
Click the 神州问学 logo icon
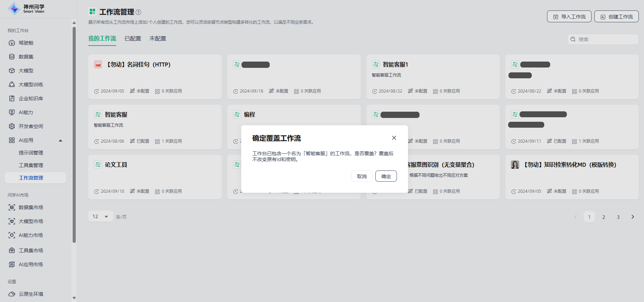pos(14,9)
